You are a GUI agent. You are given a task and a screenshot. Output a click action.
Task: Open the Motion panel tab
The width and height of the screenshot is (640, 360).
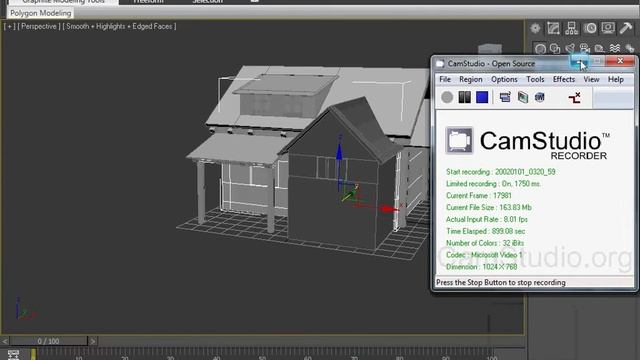click(590, 28)
